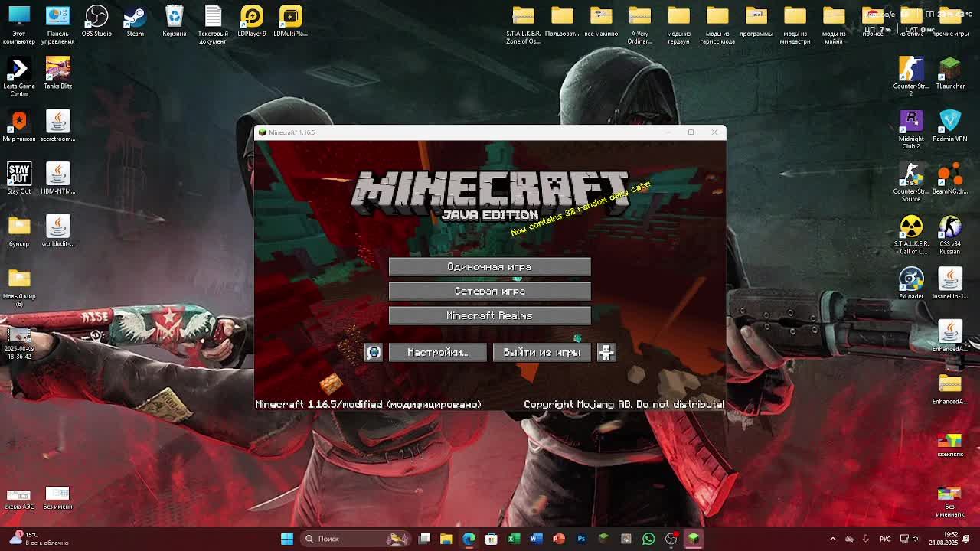Open A Very Ordinar... folder
980x551 pixels.
(640, 24)
